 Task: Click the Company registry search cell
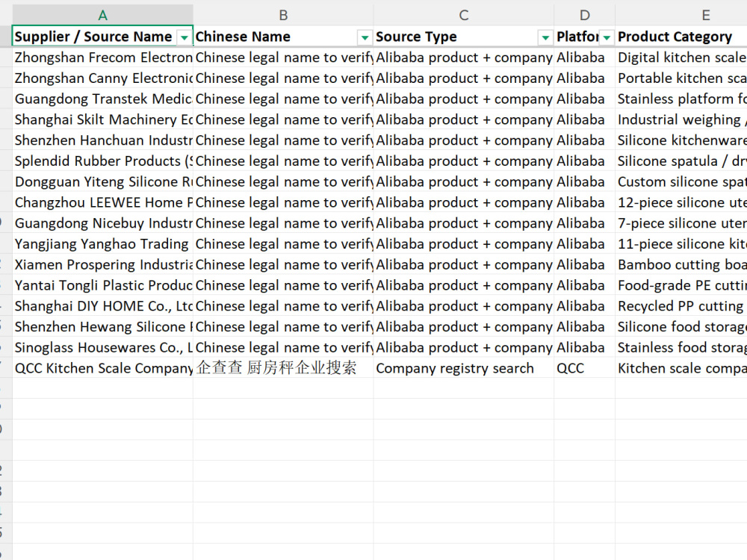click(x=464, y=368)
